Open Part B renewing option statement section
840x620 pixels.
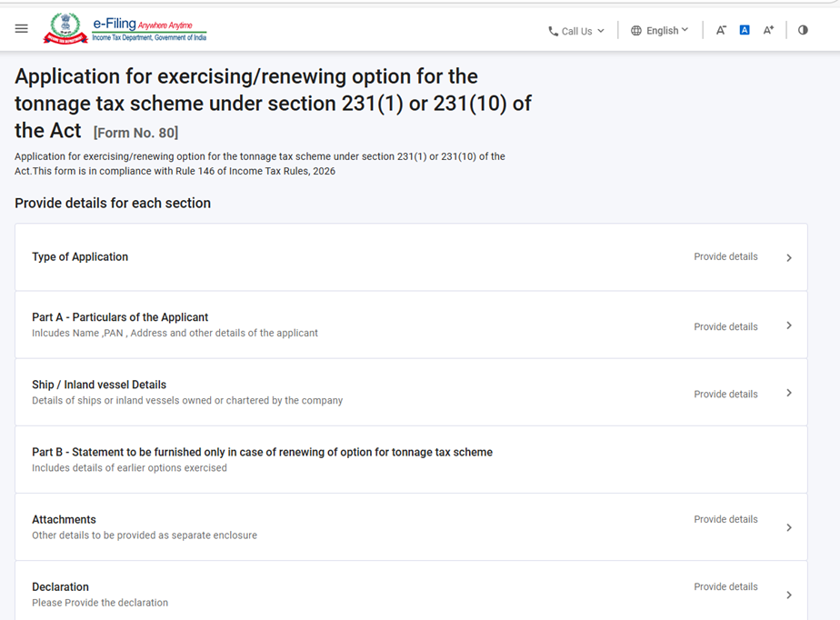click(262, 453)
